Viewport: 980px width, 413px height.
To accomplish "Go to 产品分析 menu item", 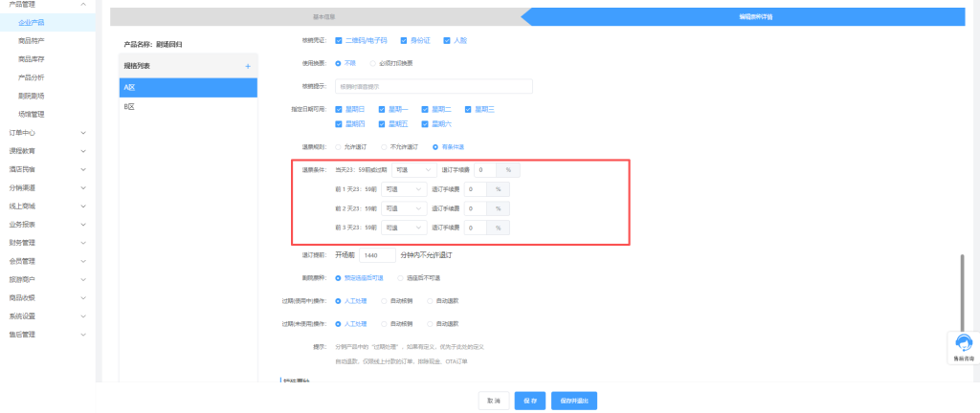I will tap(32, 76).
